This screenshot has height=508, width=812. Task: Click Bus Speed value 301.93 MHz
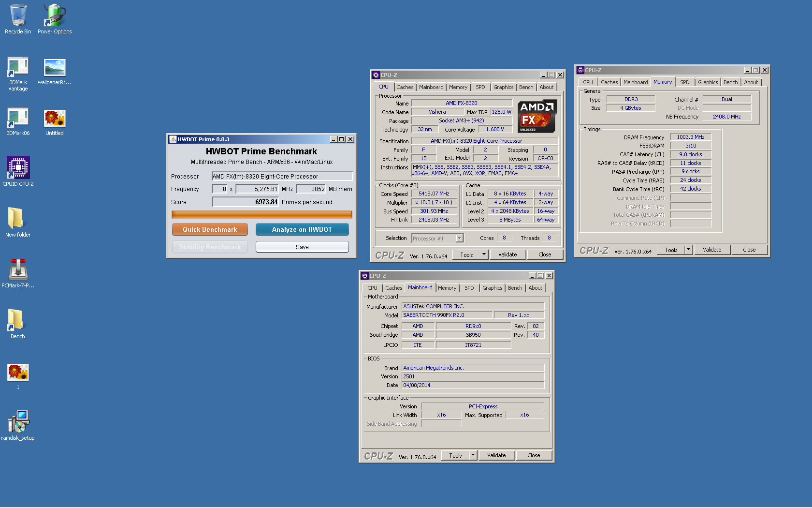tap(434, 211)
